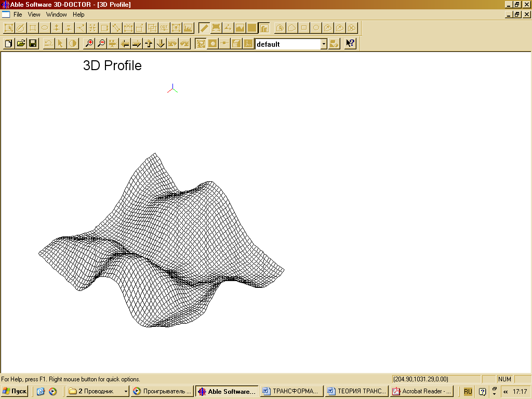
Task: Click the context help arrow-question icon
Action: [350, 44]
